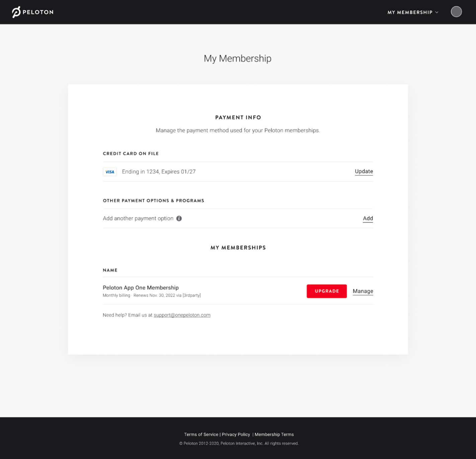476x459 pixels.
Task: Click Add to add another payment option
Action: (368, 218)
